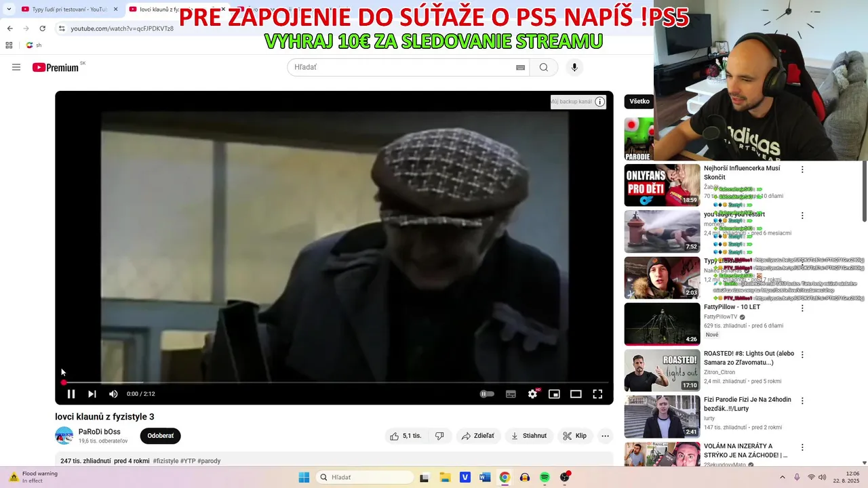Open the Flood warning weather widget

[x=33, y=477]
